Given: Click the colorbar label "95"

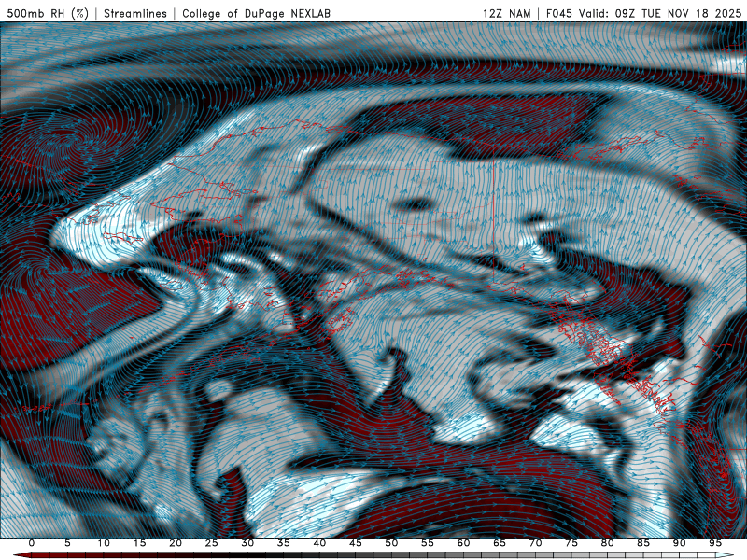Looking at the screenshot, I should (x=715, y=543).
